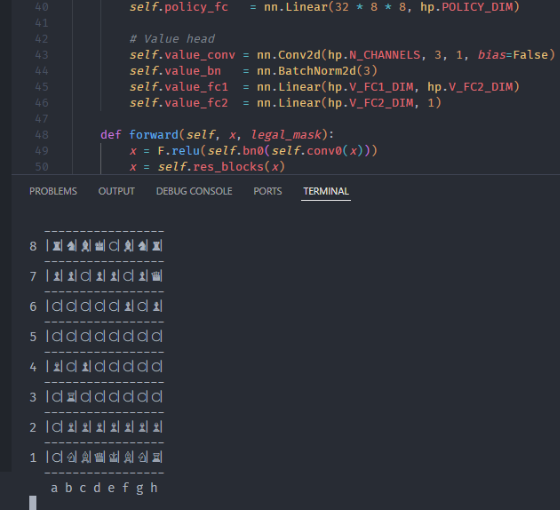The image size is (560, 510).
Task: Click line number 48 in the gutter
Action: tap(41, 135)
